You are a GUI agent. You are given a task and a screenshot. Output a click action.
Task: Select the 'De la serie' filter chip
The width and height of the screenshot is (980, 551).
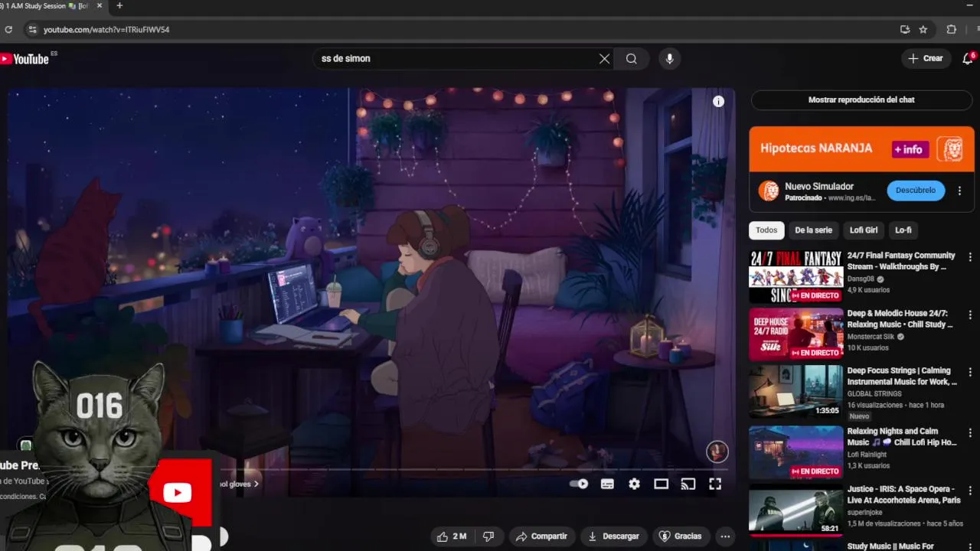(813, 230)
